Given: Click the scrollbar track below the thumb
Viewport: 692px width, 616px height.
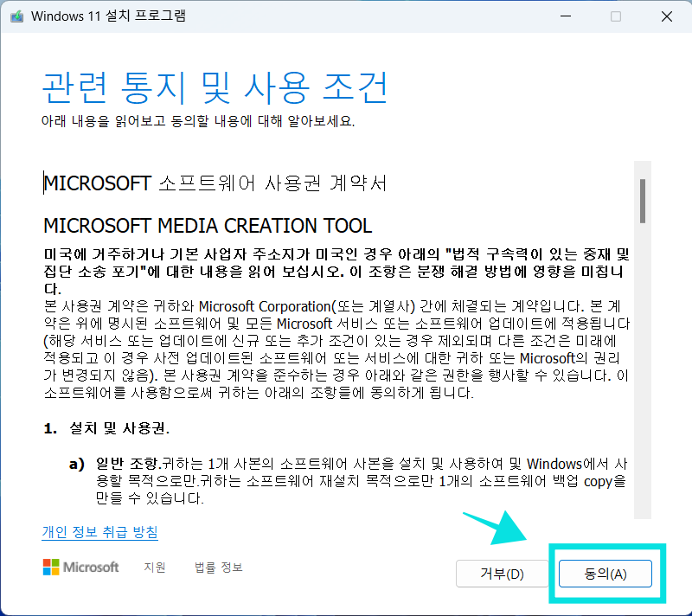Looking at the screenshot, I should coord(643,370).
